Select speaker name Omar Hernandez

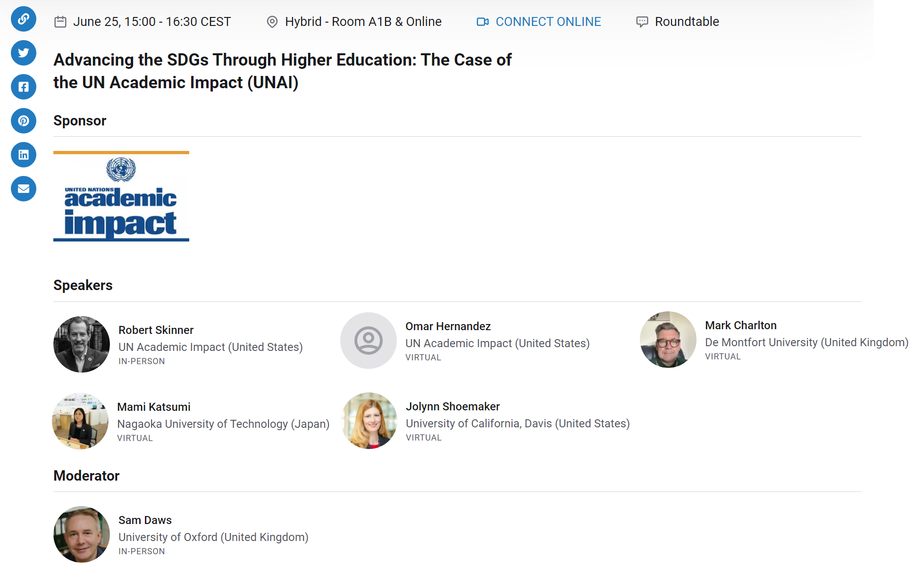(x=448, y=326)
